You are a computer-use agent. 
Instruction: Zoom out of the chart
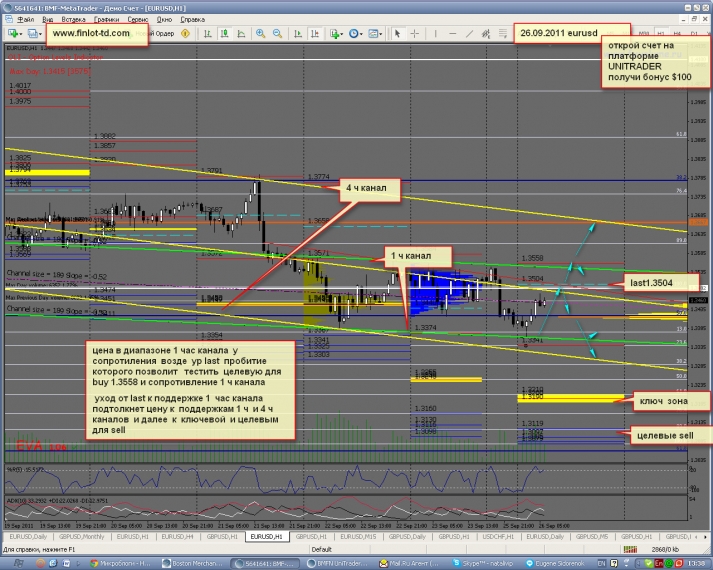click(x=278, y=33)
